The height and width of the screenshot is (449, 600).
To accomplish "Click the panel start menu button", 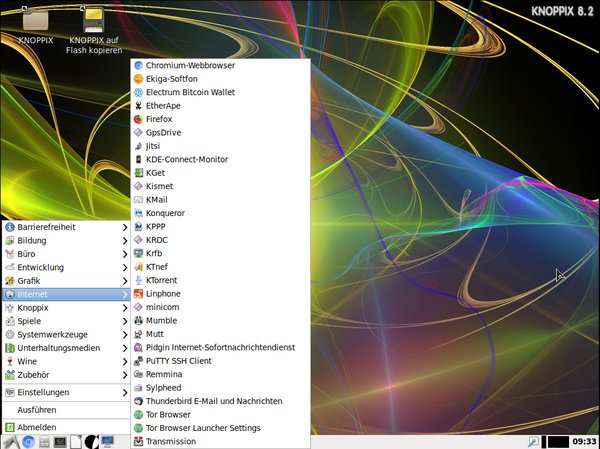I will pos(10,442).
